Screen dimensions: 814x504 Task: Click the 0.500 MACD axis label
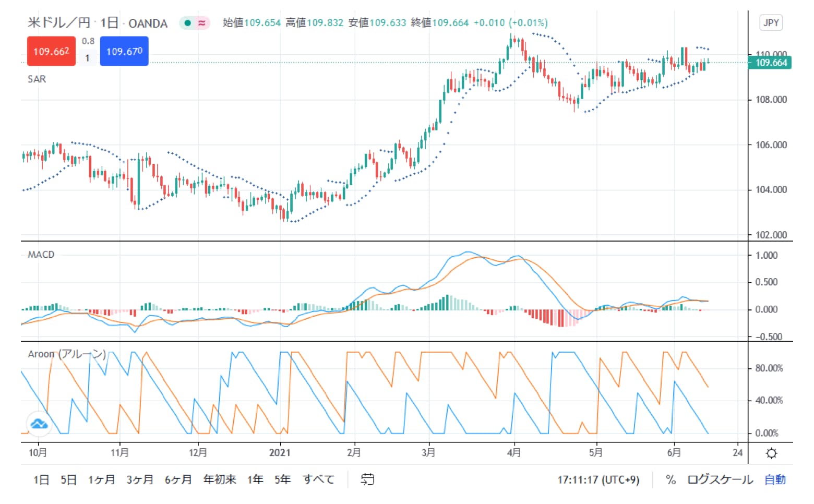pos(767,282)
